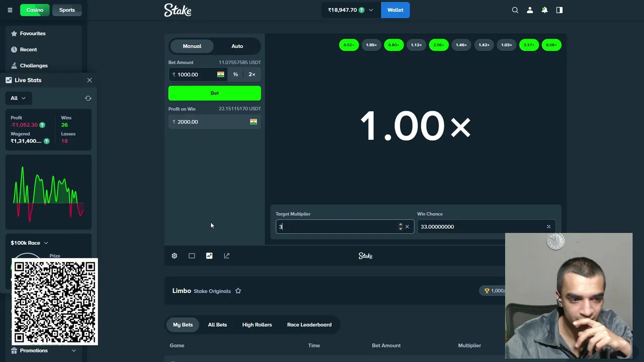
Task: Select the All Bets tab
Action: (217, 325)
